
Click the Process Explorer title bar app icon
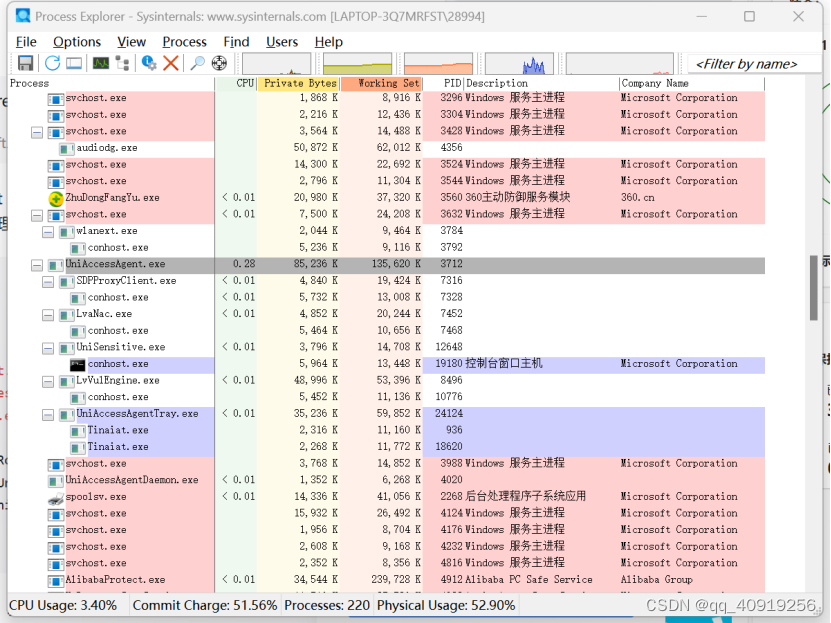(23, 16)
